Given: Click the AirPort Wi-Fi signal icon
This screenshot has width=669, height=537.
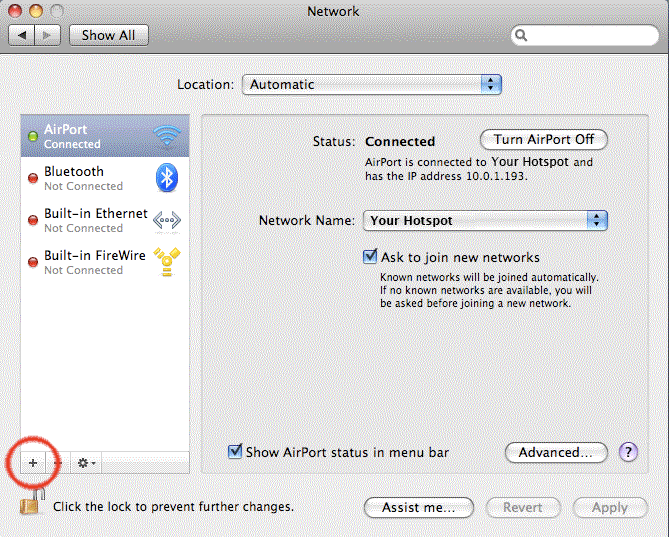Looking at the screenshot, I should click(167, 136).
